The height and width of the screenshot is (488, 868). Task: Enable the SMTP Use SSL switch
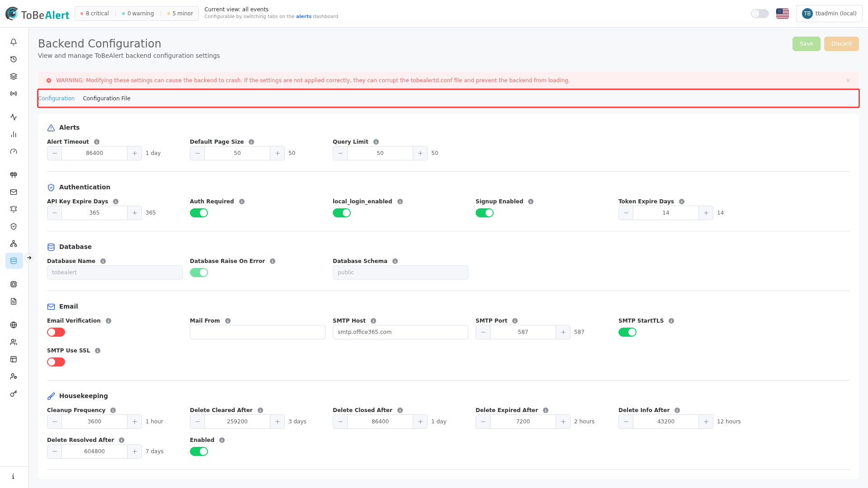(56, 362)
